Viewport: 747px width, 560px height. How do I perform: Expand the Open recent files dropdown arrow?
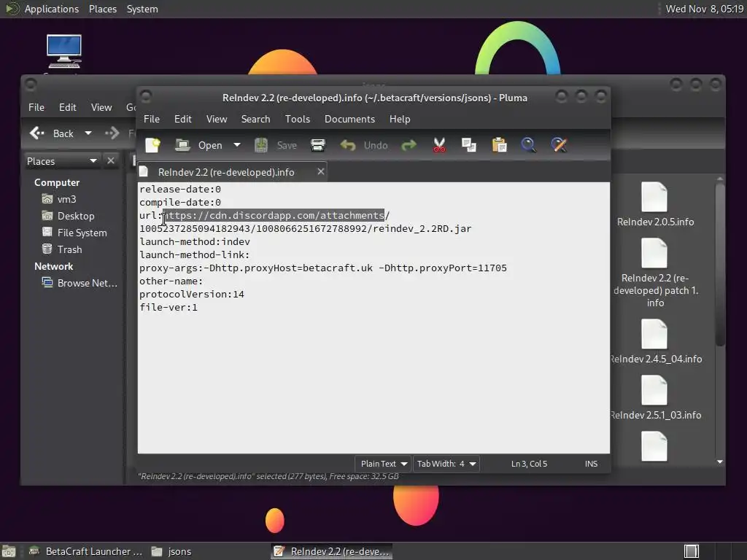[237, 145]
